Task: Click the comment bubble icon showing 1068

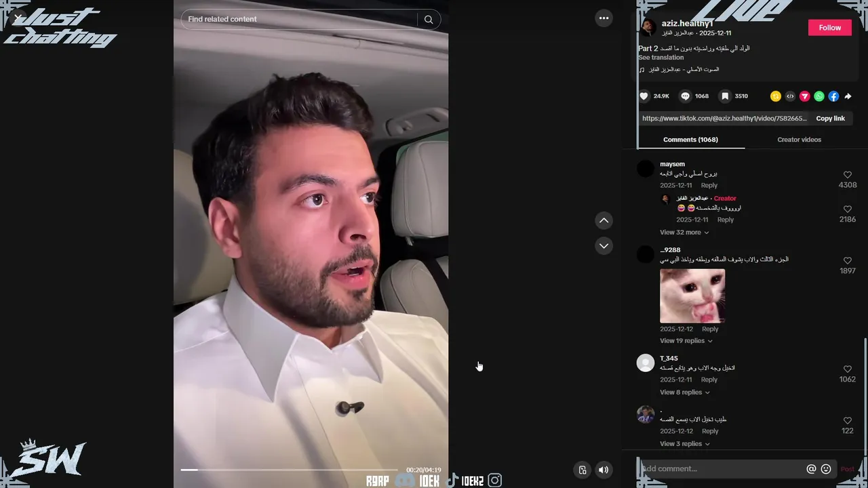Action: click(685, 96)
